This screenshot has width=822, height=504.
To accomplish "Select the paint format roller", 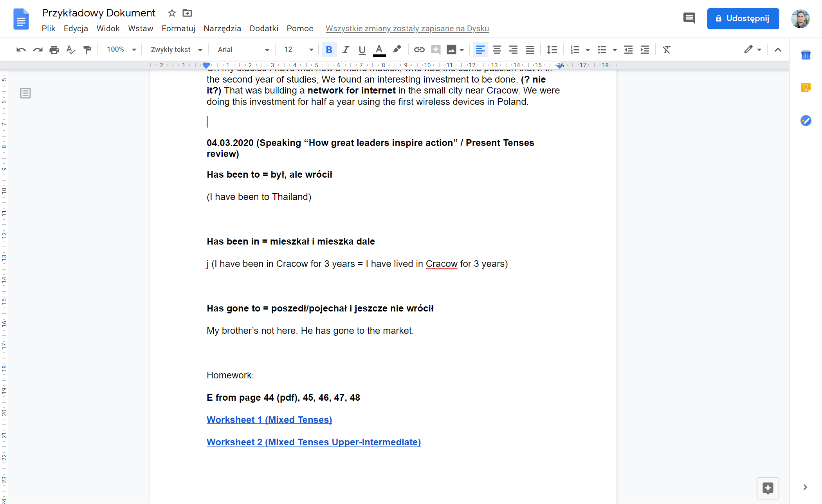I will 87,50.
